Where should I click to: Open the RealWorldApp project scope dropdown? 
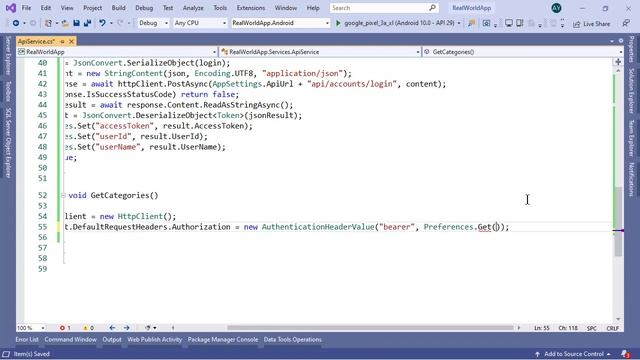[117, 52]
